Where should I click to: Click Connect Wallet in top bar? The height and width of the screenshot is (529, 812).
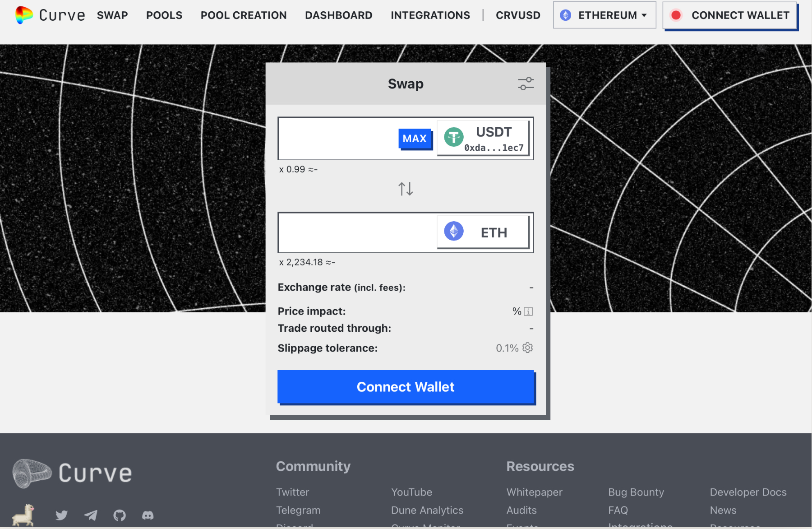tap(730, 15)
